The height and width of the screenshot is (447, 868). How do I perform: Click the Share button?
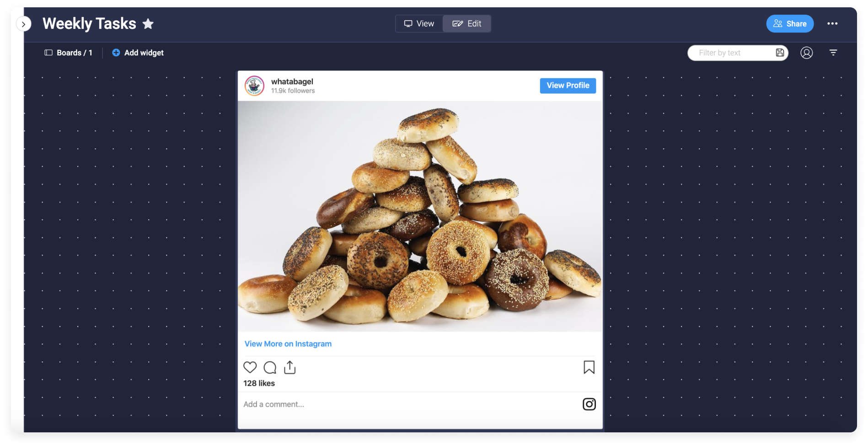(790, 24)
